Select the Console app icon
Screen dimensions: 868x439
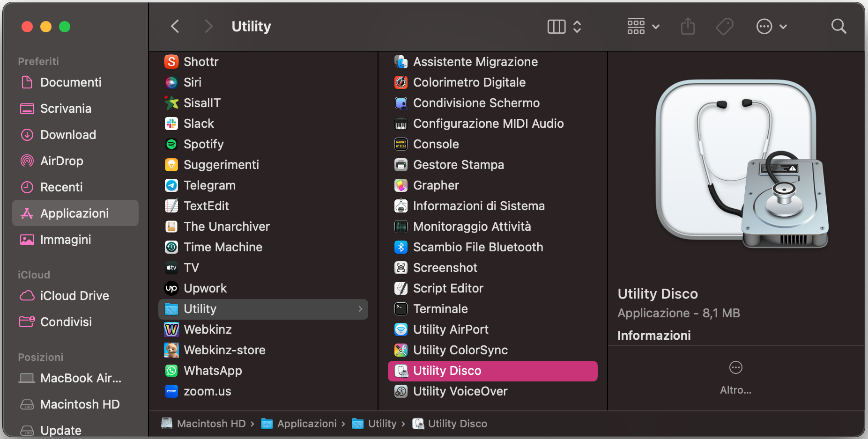(x=401, y=144)
